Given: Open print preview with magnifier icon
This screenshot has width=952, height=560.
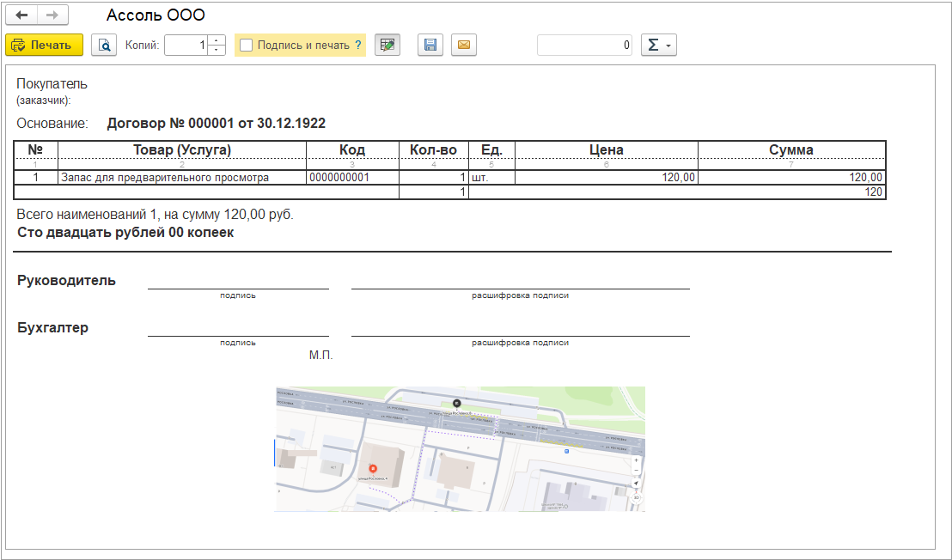Looking at the screenshot, I should pyautogui.click(x=104, y=46).
